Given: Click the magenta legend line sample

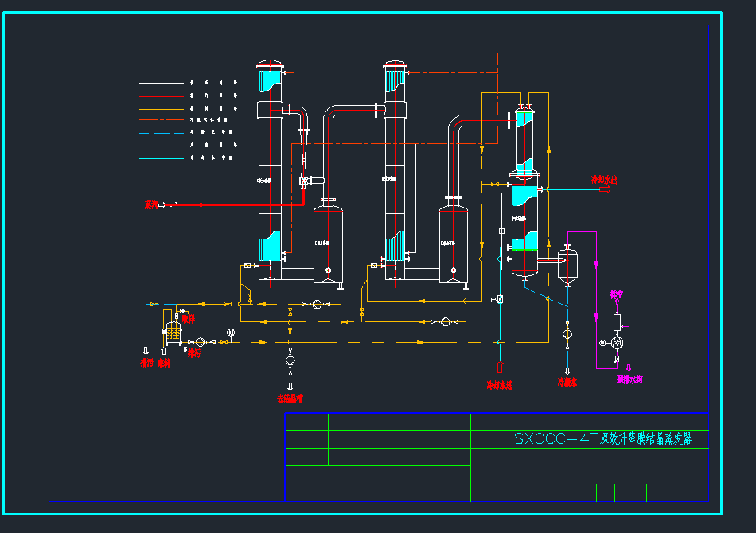Looking at the screenshot, I should coord(161,145).
